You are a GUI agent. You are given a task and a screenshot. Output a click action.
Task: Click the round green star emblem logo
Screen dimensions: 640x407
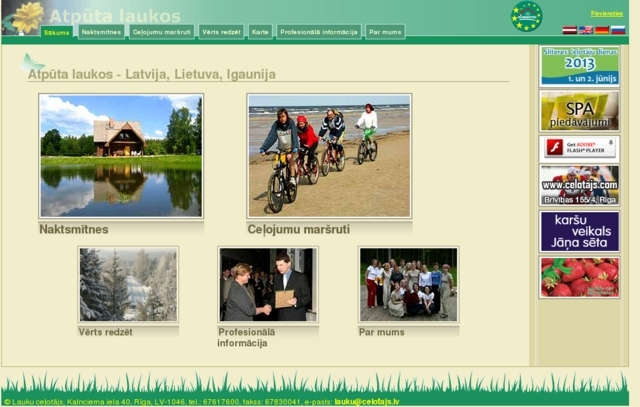point(526,16)
